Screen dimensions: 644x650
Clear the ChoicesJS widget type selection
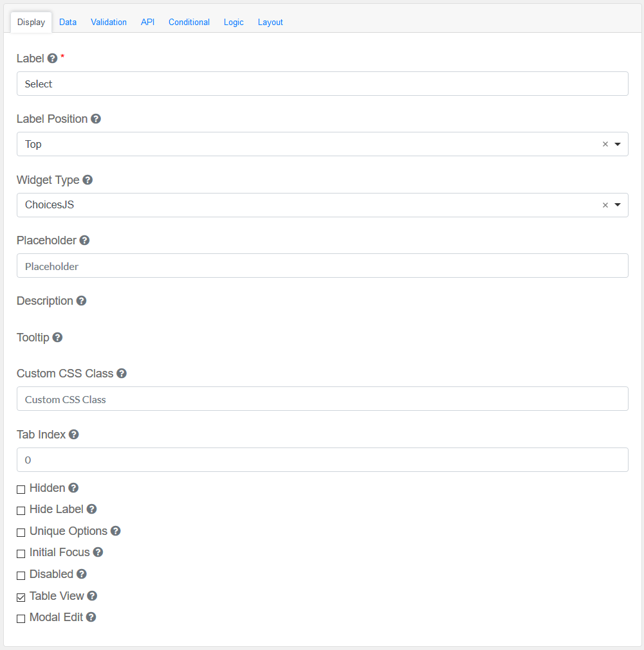tap(605, 205)
